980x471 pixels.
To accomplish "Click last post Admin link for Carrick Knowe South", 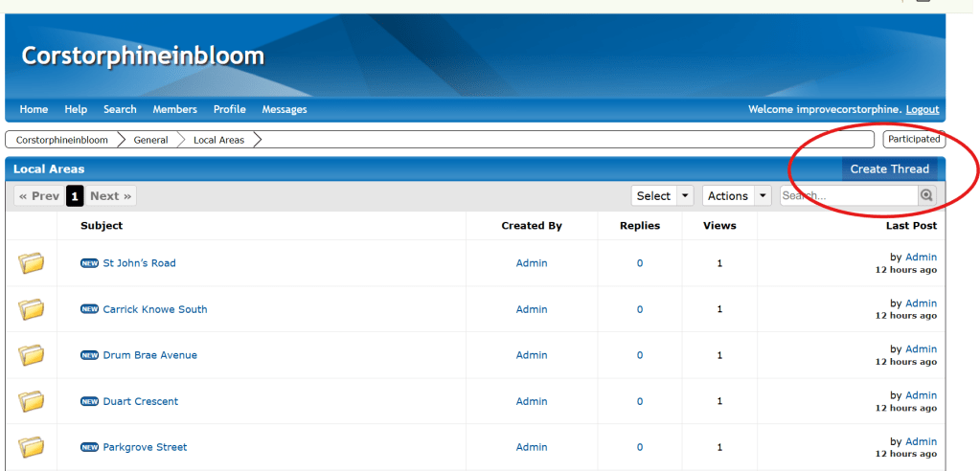I will (x=922, y=303).
